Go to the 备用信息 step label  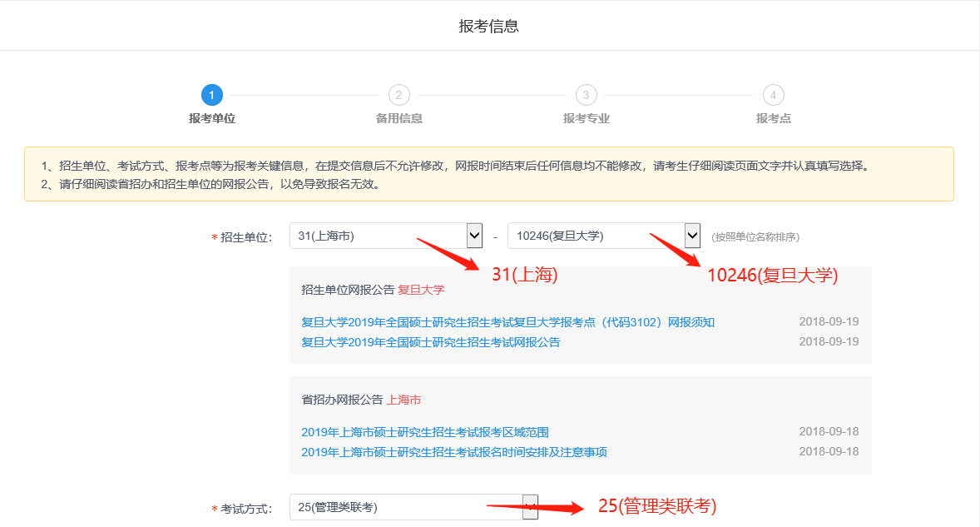[398, 118]
